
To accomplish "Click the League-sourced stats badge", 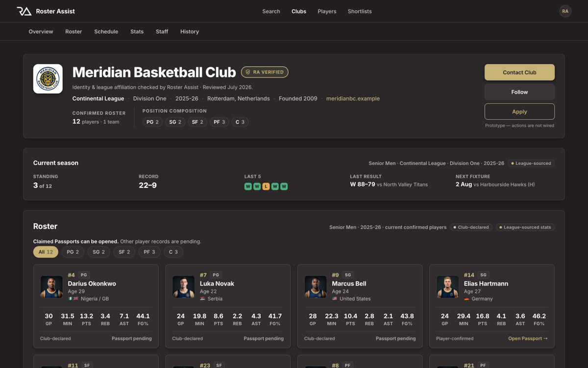I will point(525,227).
